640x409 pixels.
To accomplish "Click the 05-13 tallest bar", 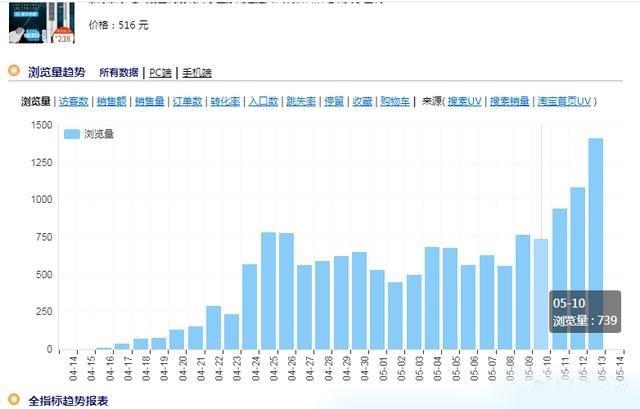I will click(596, 244).
